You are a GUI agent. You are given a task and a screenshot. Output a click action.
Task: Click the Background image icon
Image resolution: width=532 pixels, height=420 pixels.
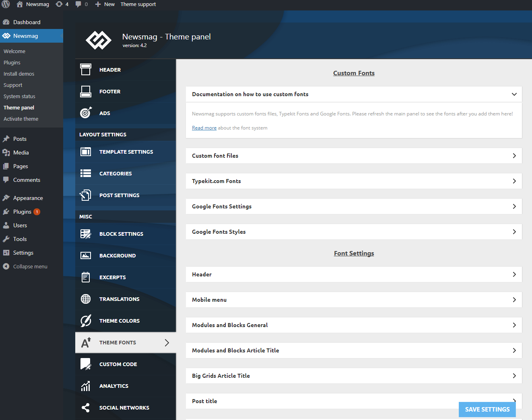tap(86, 255)
